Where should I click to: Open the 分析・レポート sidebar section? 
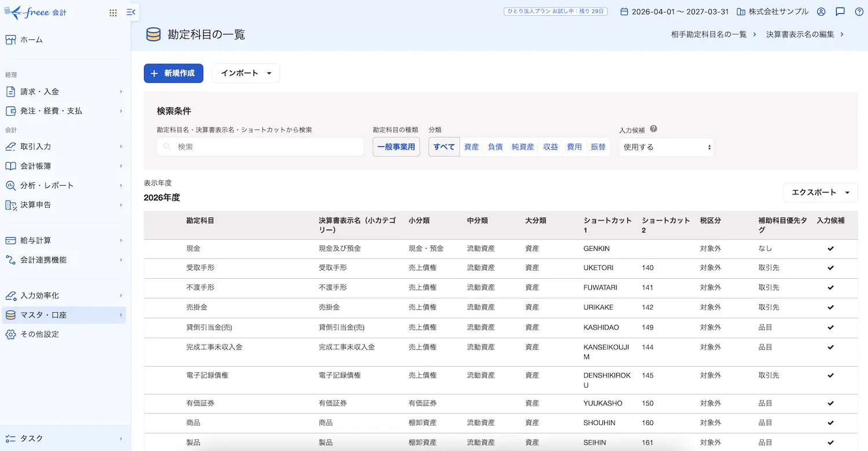64,186
